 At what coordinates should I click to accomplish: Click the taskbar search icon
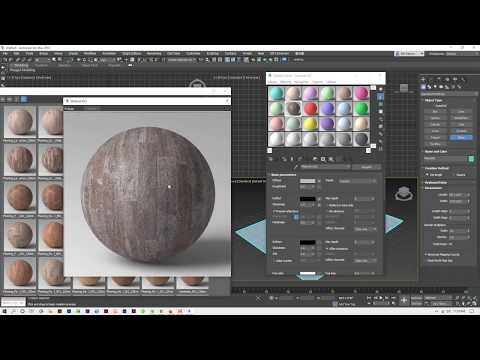click(x=14, y=311)
